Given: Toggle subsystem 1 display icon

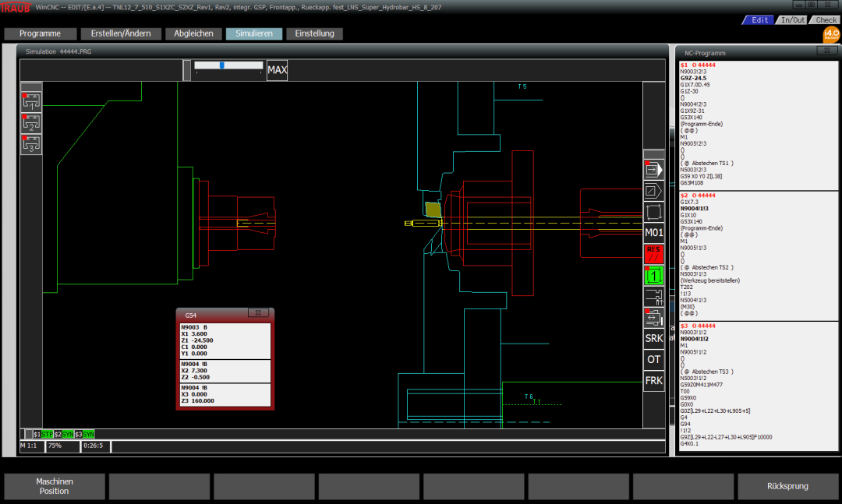Looking at the screenshot, I should pos(31,100).
